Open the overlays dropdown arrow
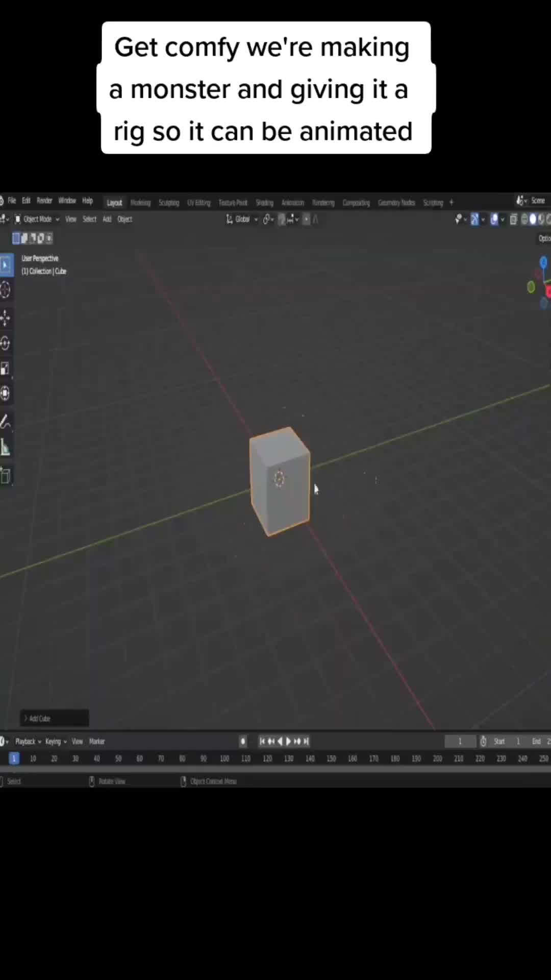Screen dimensions: 551x980 coord(503,219)
